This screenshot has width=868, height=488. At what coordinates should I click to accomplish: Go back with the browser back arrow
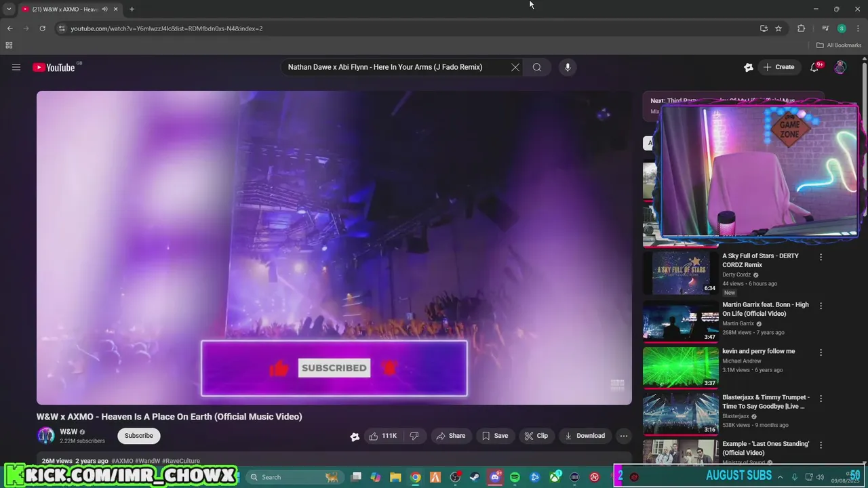[9, 28]
